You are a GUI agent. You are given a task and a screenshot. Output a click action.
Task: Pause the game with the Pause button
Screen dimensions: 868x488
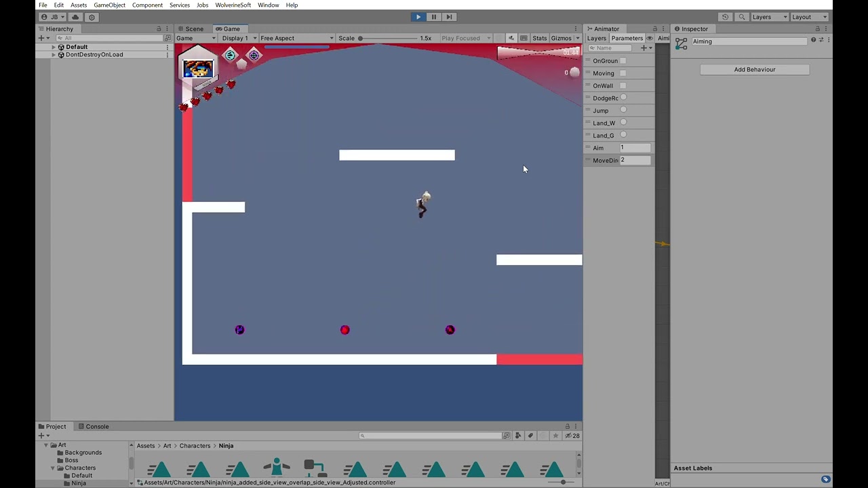click(x=434, y=17)
